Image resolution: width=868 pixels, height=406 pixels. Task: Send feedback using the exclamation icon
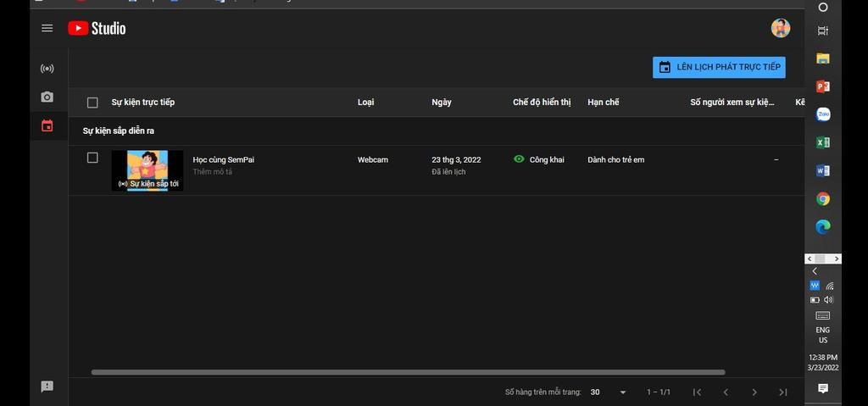click(47, 387)
